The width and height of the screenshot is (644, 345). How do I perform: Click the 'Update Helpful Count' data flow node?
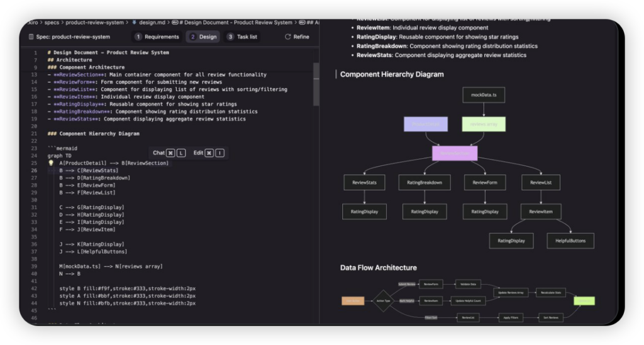pyautogui.click(x=468, y=301)
